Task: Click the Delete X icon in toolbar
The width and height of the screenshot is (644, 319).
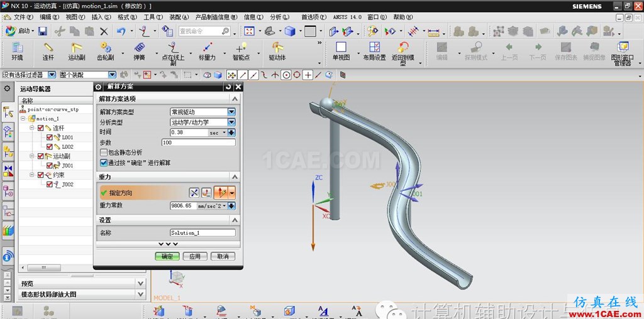Action: tap(104, 31)
